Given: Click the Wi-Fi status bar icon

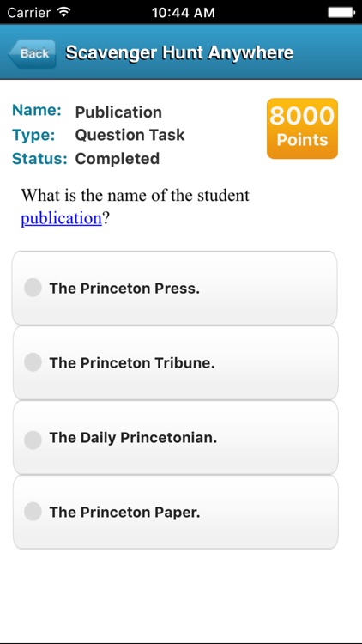Looking at the screenshot, I should [64, 12].
